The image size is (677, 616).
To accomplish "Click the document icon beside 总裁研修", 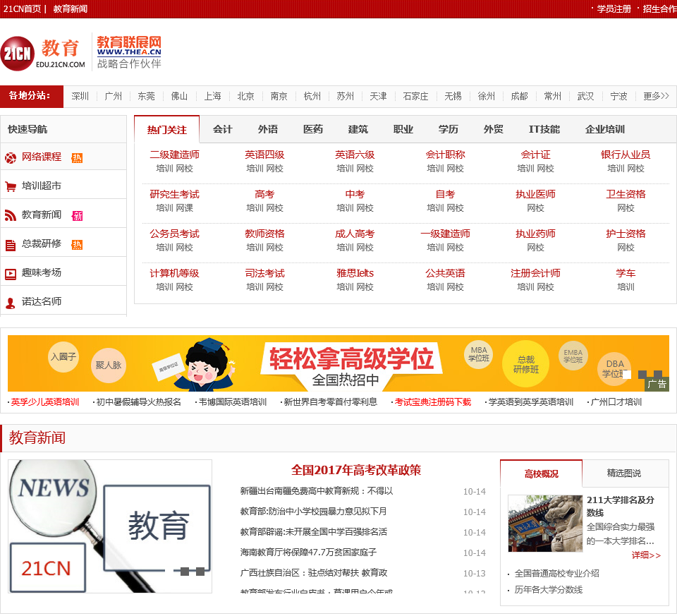I will tap(11, 245).
